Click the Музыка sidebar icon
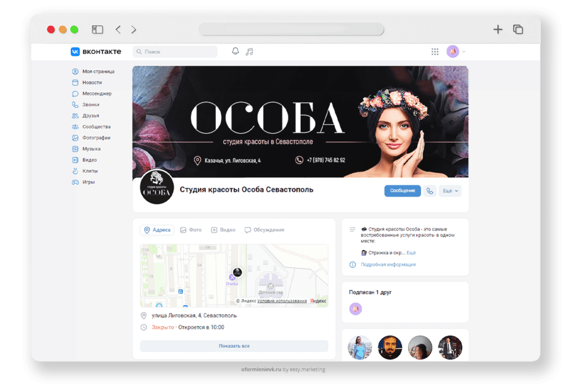The height and width of the screenshot is (392, 567). coord(75,149)
